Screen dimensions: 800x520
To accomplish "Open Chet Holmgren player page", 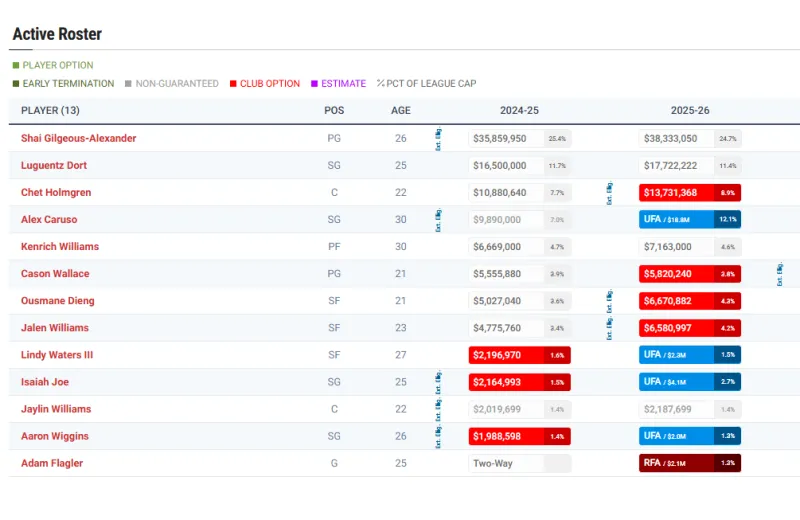I will (56, 192).
